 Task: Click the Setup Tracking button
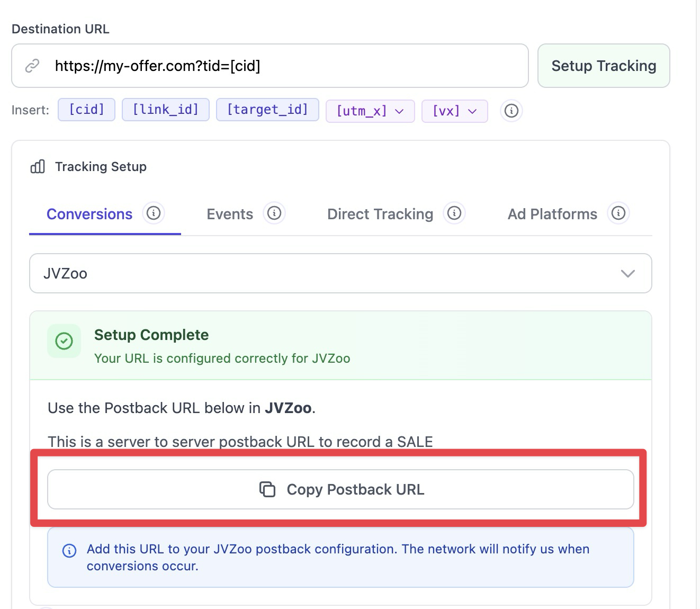coord(604,66)
